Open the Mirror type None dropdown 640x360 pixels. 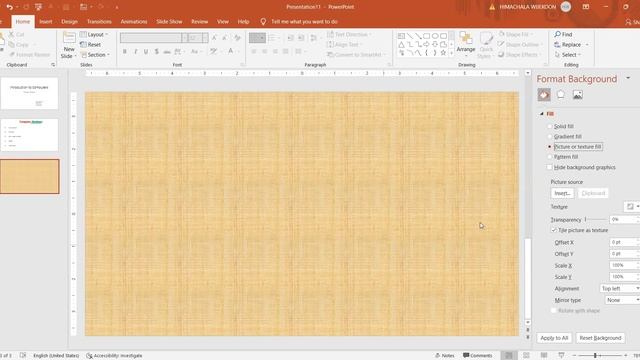tap(622, 300)
